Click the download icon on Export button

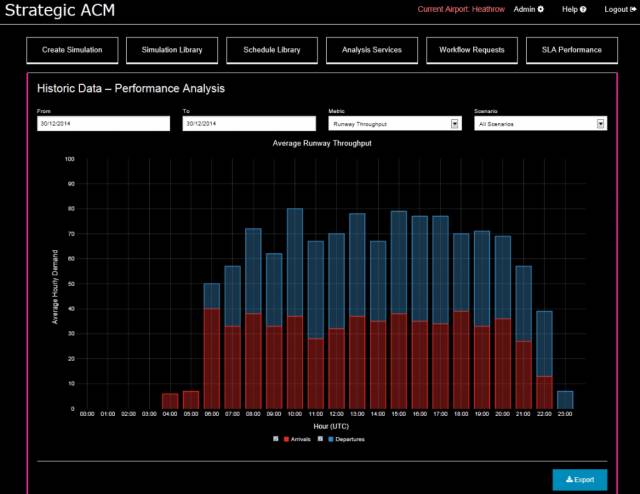coord(568,480)
